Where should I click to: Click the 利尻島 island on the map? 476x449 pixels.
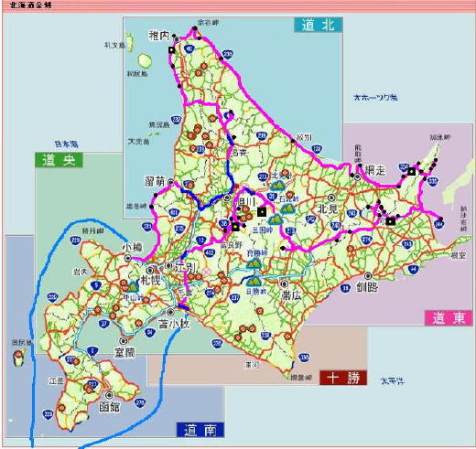point(145,60)
